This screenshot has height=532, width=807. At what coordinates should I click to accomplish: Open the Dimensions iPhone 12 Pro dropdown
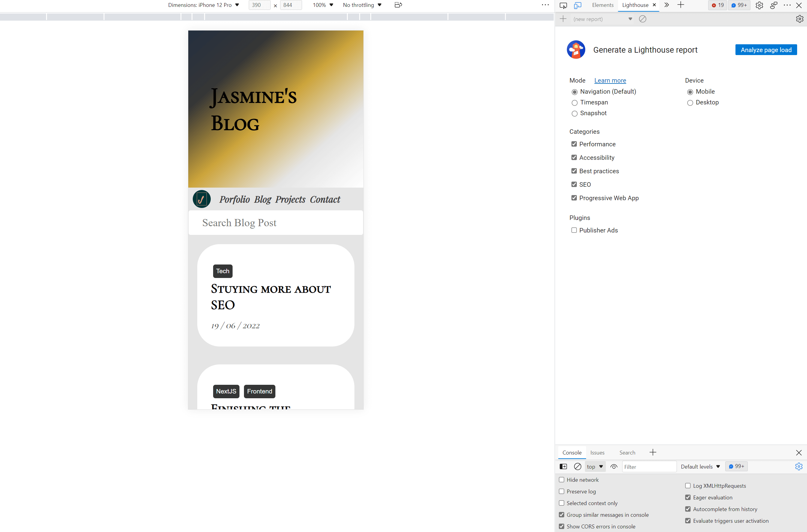pyautogui.click(x=204, y=5)
